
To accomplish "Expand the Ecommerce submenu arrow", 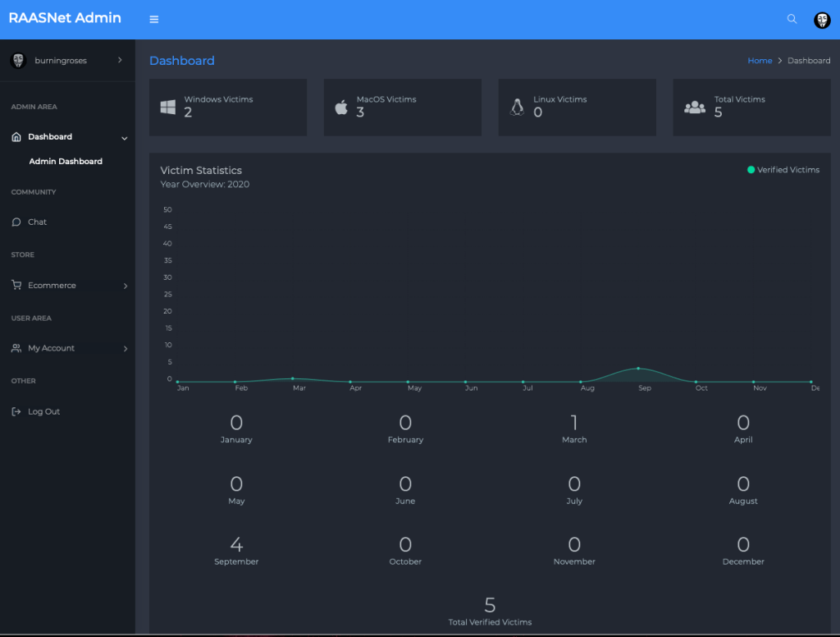I will pyautogui.click(x=125, y=285).
